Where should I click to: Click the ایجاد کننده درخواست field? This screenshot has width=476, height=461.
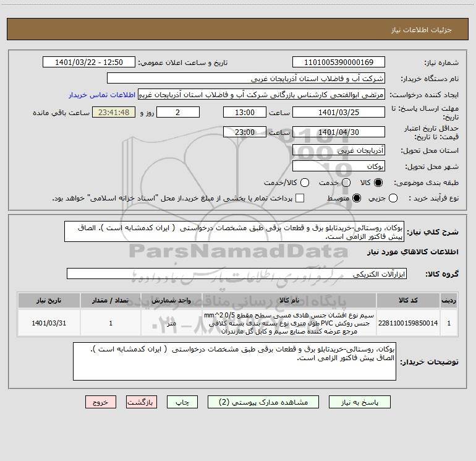[x=261, y=95]
